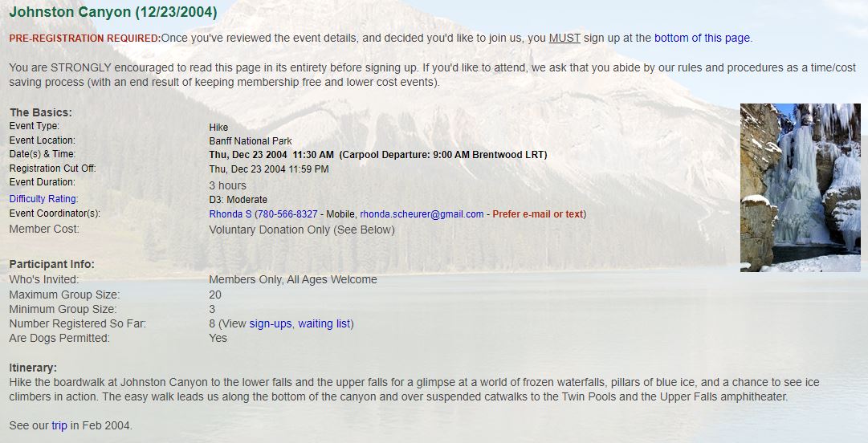Click 'The Basics:' section heading
The height and width of the screenshot is (443, 868).
[41, 112]
